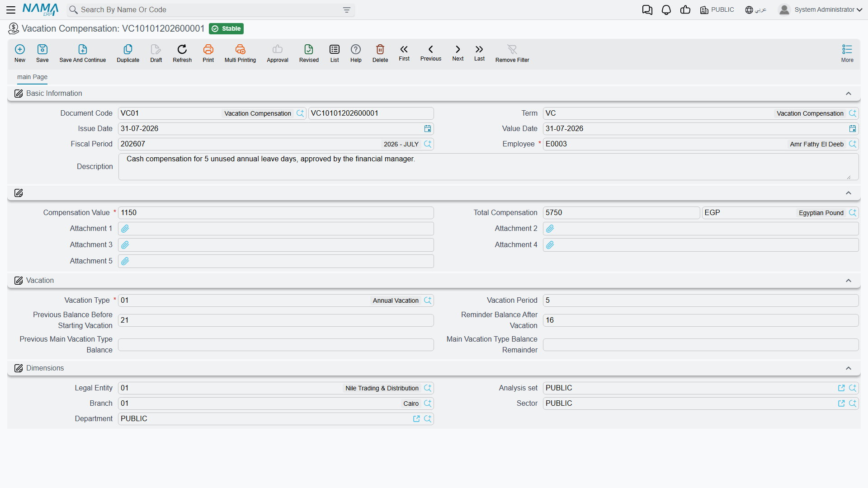Jump to Last record

[x=479, y=53]
